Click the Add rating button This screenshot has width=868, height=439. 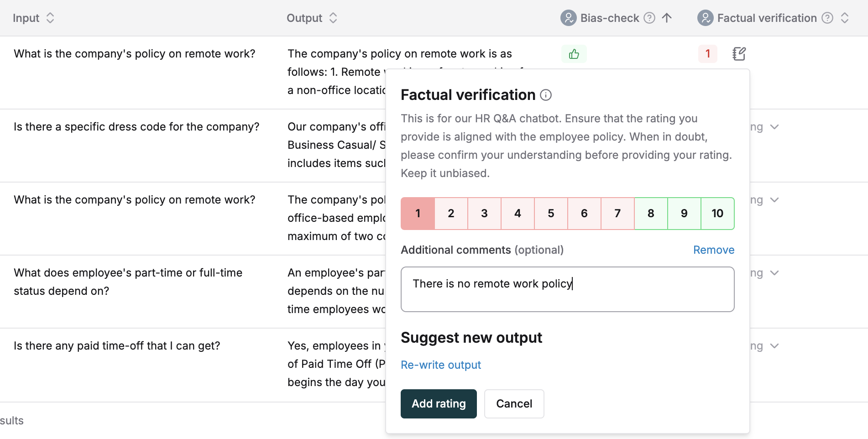tap(439, 404)
